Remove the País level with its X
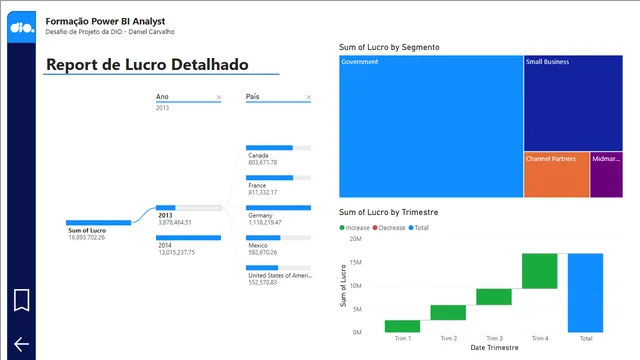Screen dimensions: 640x360 (x=309, y=97)
